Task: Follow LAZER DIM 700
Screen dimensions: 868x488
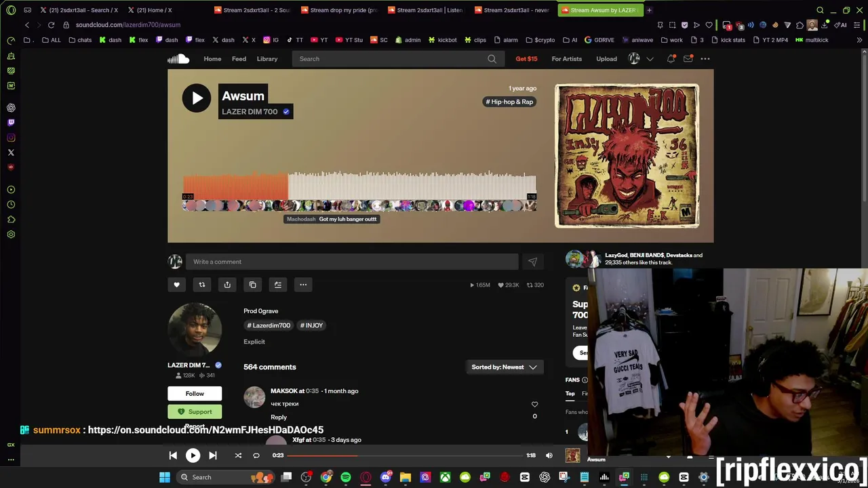Action: coord(195,394)
